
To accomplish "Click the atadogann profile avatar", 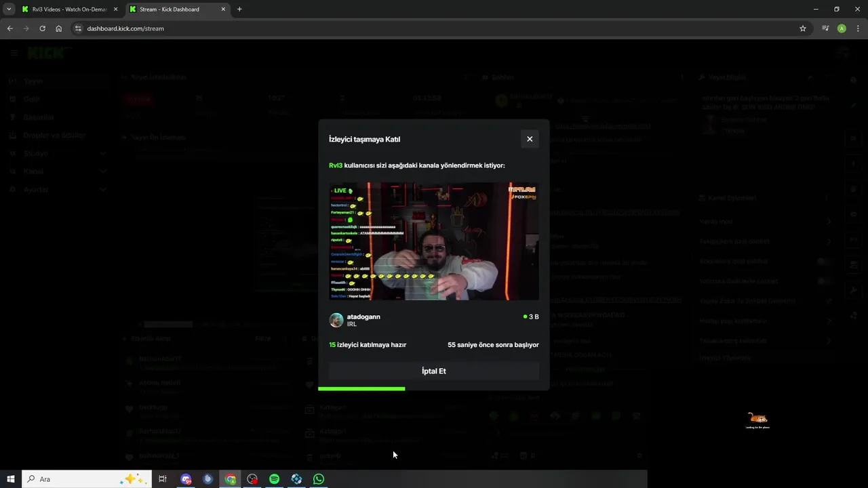I will [336, 320].
